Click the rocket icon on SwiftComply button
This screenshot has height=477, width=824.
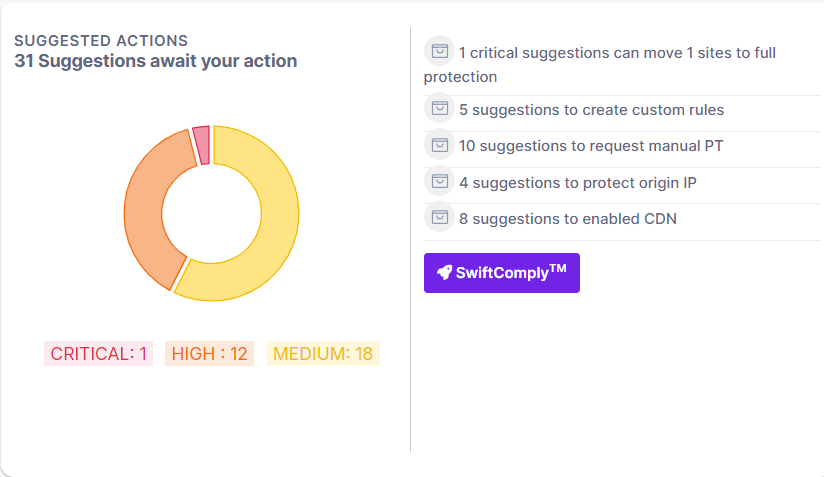click(x=444, y=273)
